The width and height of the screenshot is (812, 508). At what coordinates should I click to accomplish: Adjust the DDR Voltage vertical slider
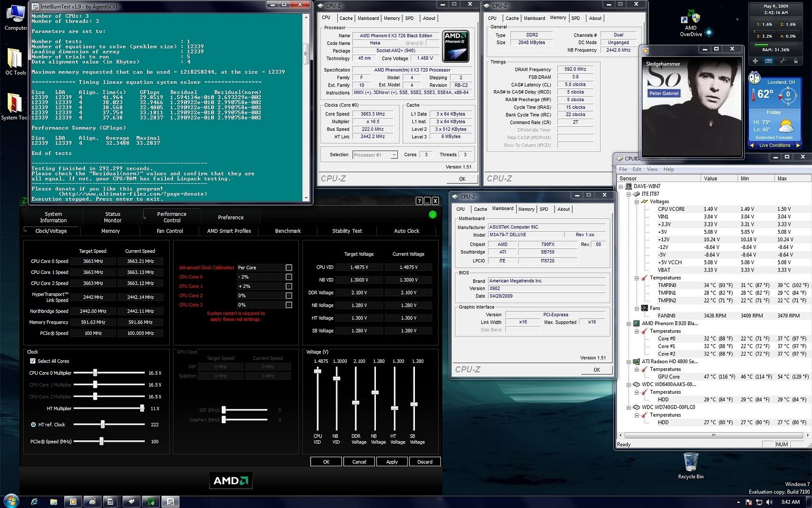click(356, 403)
